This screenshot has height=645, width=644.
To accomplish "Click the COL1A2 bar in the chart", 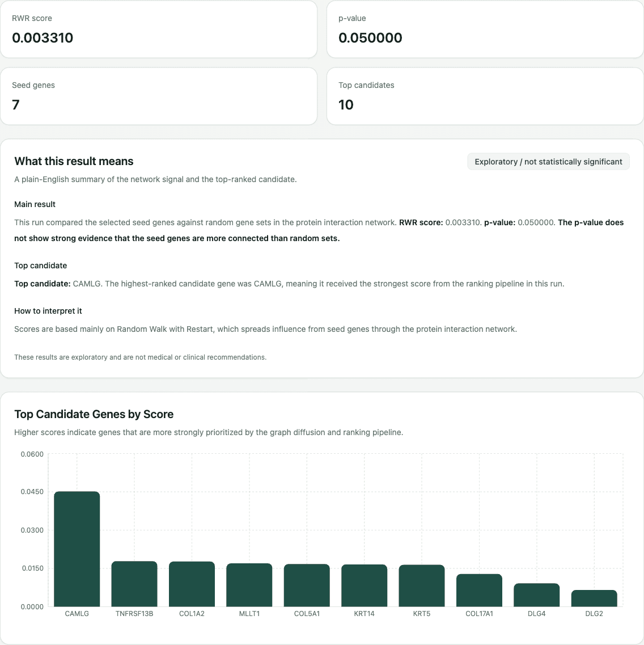I will pos(192,584).
